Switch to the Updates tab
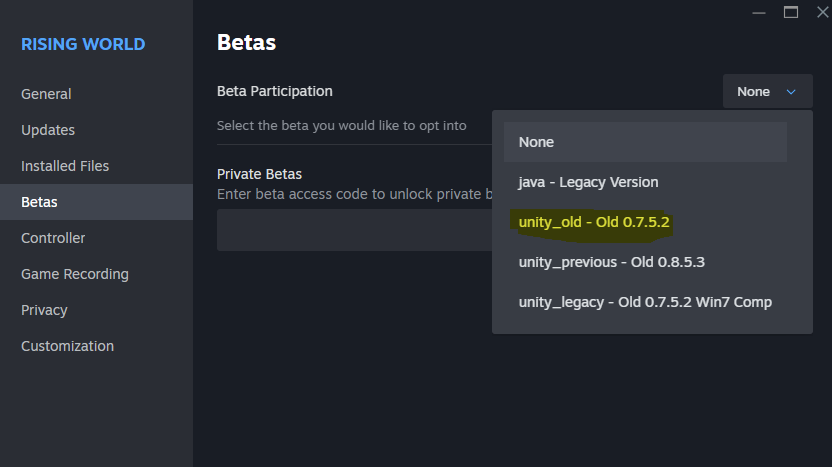Image resolution: width=832 pixels, height=467 pixels. click(x=48, y=130)
